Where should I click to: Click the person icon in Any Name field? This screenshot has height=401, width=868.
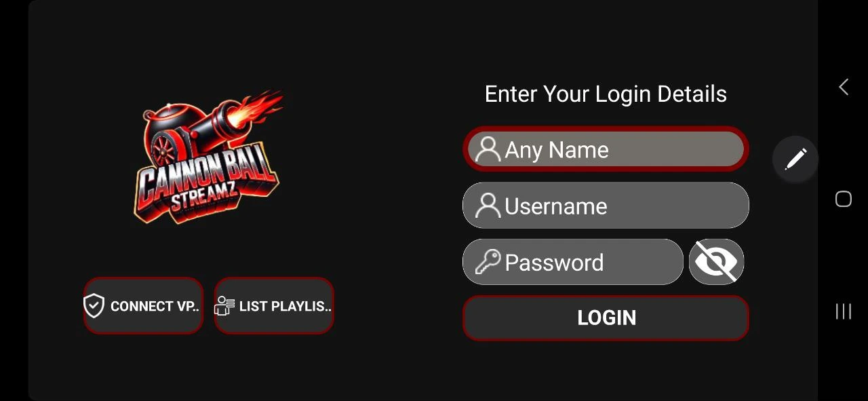(488, 149)
